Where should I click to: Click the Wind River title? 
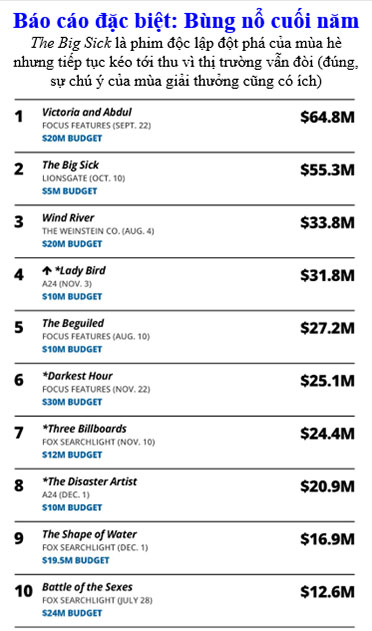[68, 218]
